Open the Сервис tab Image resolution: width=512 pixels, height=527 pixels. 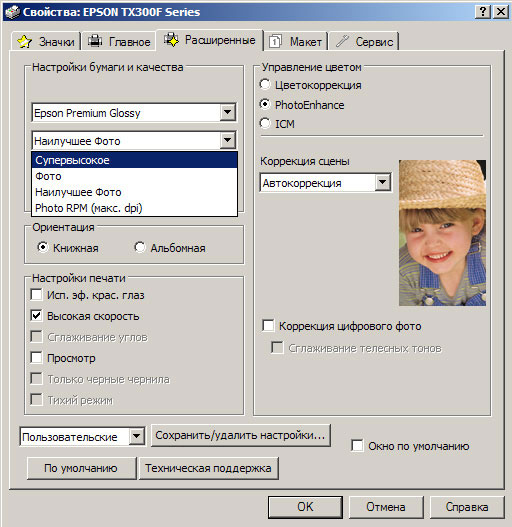pos(364,41)
